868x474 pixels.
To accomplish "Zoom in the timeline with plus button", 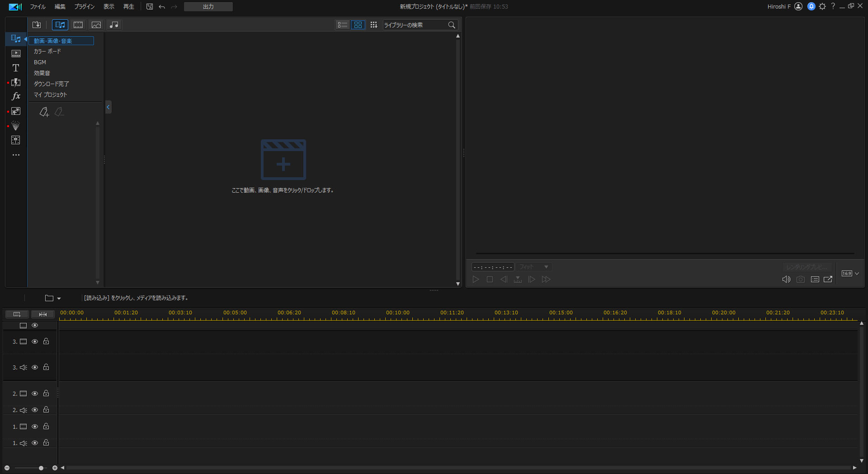I will pyautogui.click(x=55, y=468).
